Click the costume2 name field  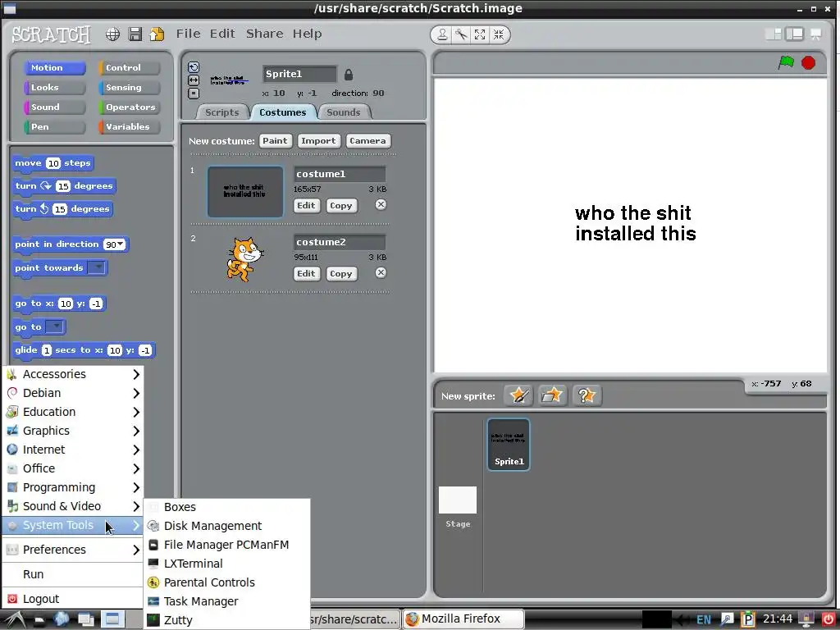[x=340, y=242]
